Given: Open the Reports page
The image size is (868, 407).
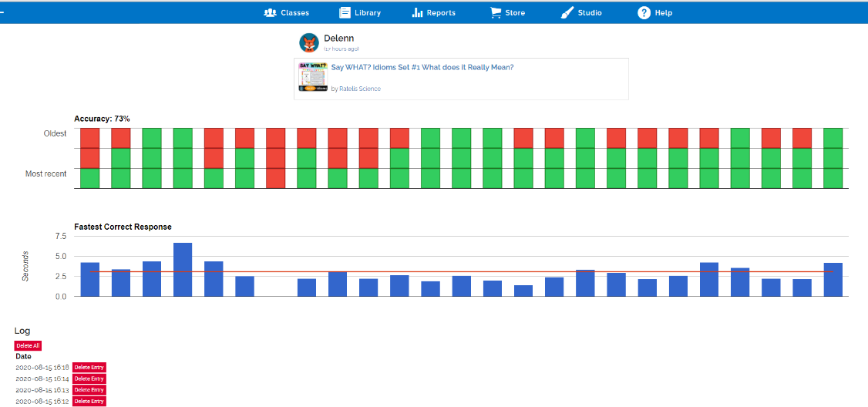Looking at the screenshot, I should pyautogui.click(x=434, y=13).
